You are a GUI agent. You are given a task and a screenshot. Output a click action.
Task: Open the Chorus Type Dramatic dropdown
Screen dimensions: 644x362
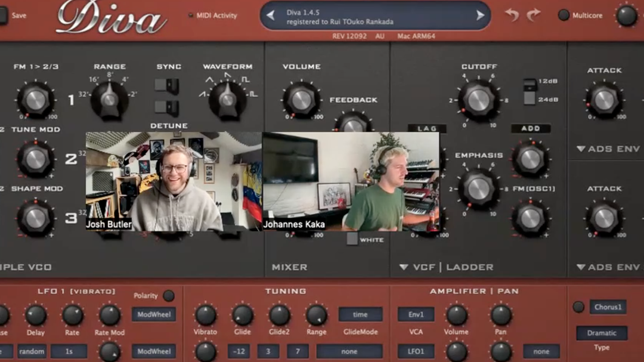tap(601, 333)
